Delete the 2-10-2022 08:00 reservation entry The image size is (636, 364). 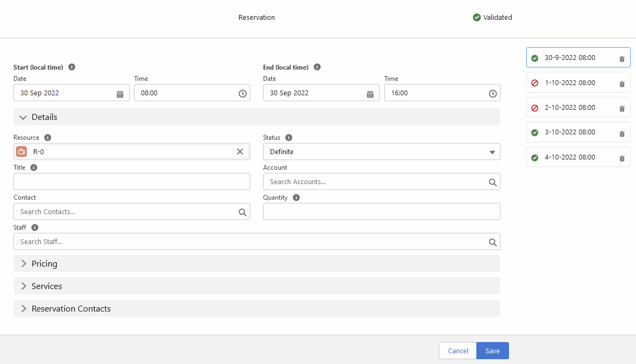(622, 109)
